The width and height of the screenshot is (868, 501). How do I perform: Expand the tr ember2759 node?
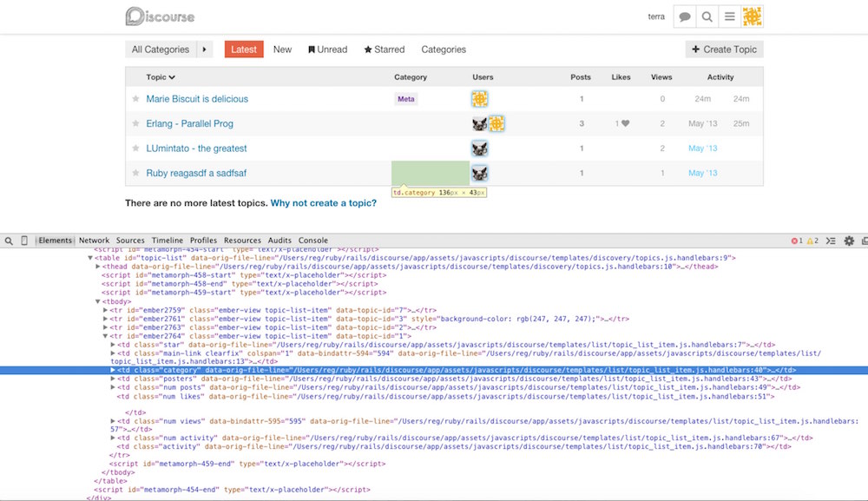pyautogui.click(x=105, y=311)
